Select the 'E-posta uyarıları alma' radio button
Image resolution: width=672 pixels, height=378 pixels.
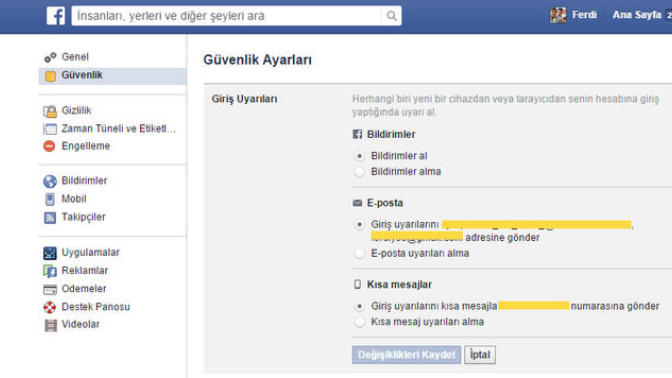[360, 253]
